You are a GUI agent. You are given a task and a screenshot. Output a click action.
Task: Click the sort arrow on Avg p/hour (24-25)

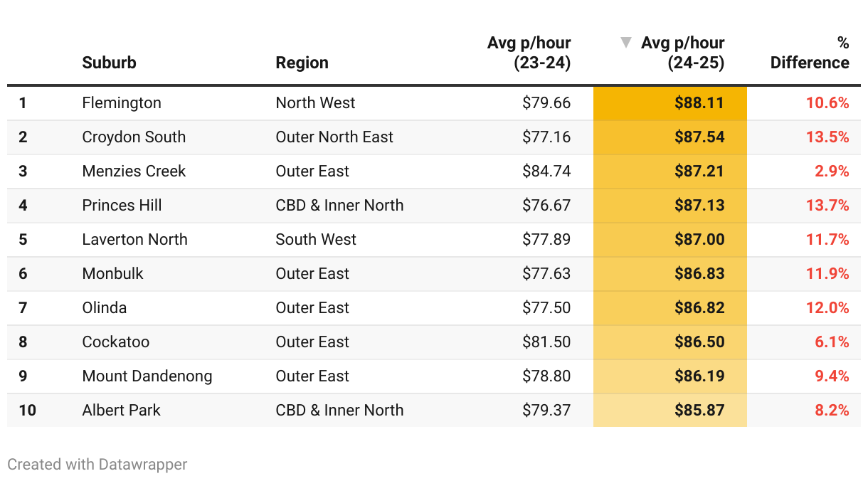click(x=626, y=43)
